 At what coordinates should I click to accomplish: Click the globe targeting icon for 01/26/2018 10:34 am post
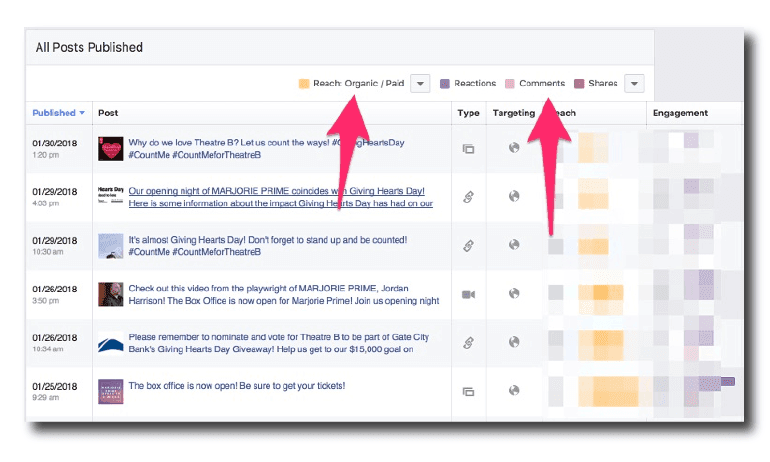pos(514,341)
